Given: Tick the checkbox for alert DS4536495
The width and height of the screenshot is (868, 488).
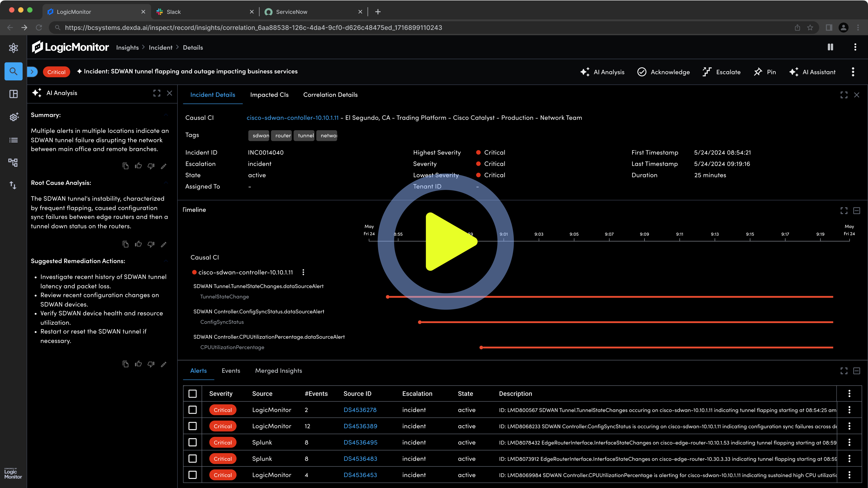Looking at the screenshot, I should (192, 442).
